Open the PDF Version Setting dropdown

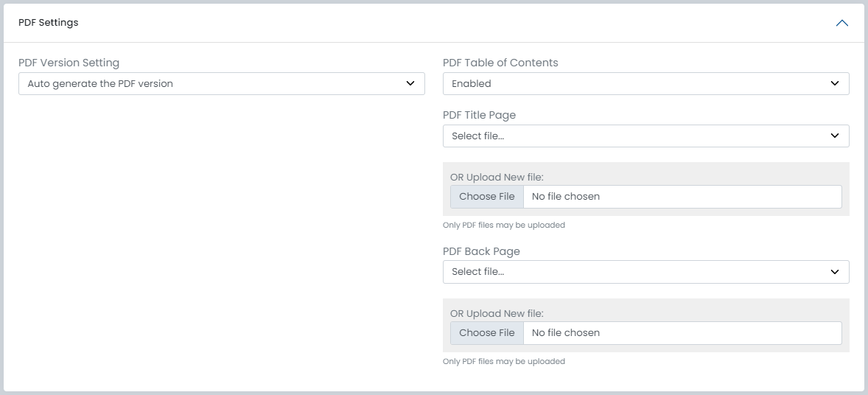point(214,84)
